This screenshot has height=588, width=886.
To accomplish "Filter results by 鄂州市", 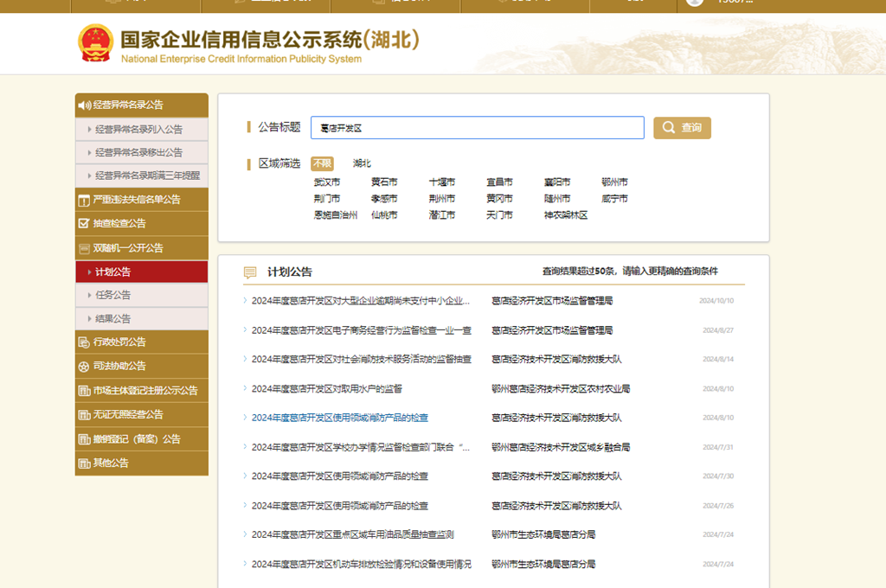I will point(615,182).
